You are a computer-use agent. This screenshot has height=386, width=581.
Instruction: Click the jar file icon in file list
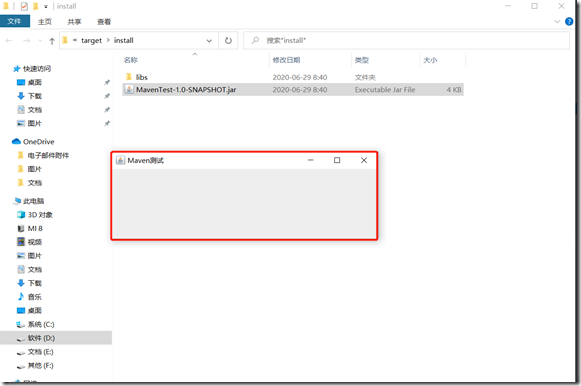[129, 90]
